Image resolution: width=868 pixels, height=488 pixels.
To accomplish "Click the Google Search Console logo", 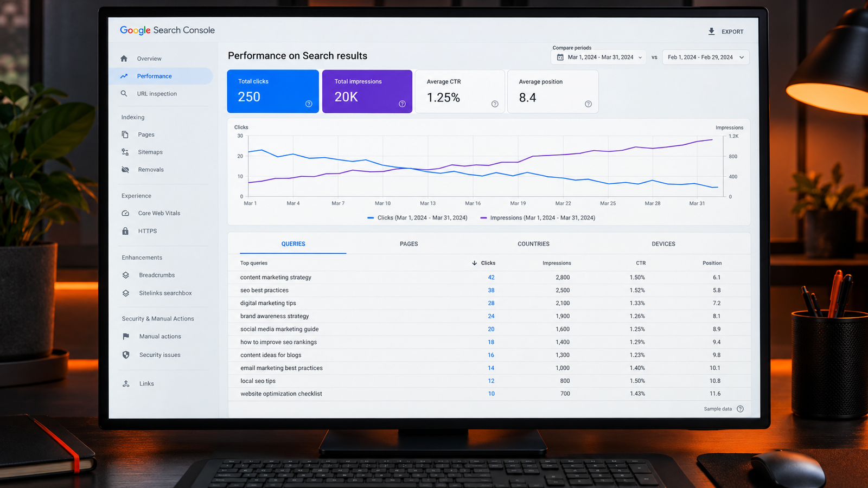I will tap(167, 30).
